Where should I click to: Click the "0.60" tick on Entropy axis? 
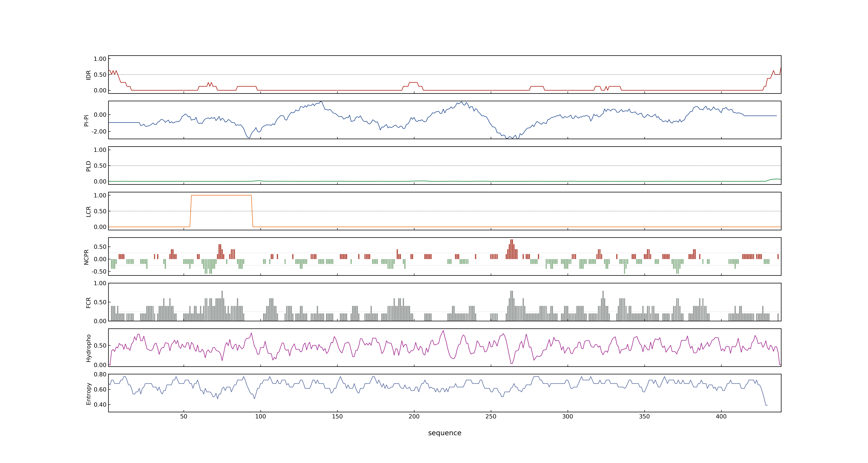tap(100, 390)
